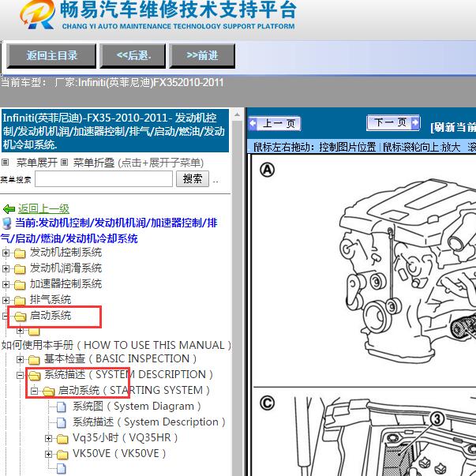Expand the 发动机润滑系统 tree node
The image size is (476, 476).
(x=6, y=268)
